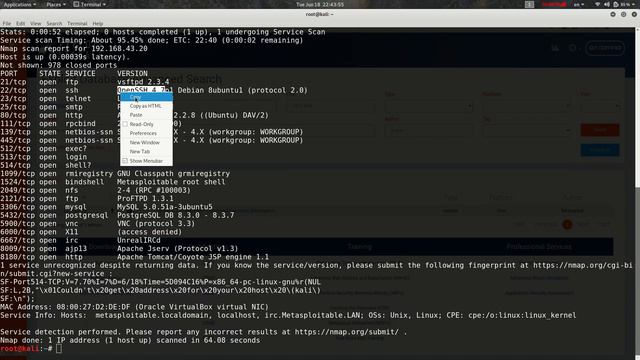
Task: Click 'Apache Jserv (Protocol v1.3)' text
Action: coord(178,249)
